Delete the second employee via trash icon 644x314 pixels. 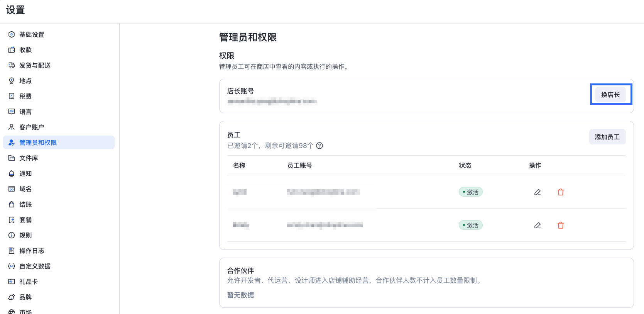tap(560, 225)
